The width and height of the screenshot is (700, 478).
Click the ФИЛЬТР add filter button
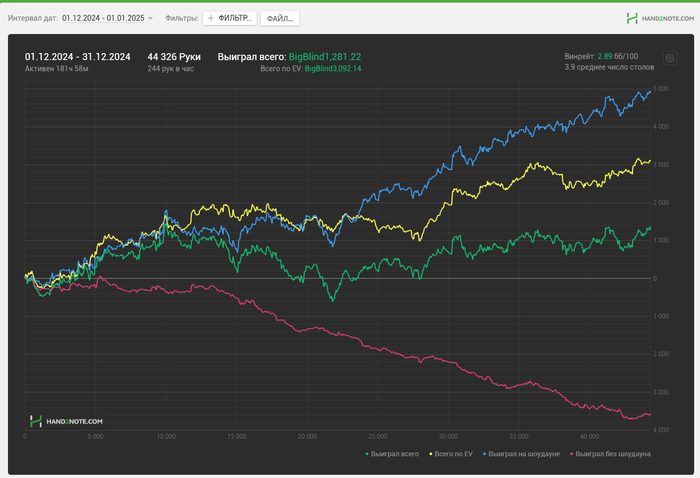(230, 18)
